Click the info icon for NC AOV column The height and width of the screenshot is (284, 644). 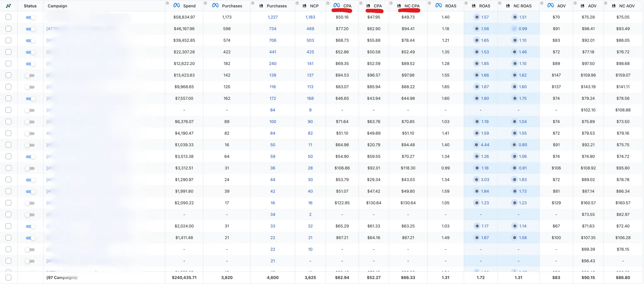coord(606,3)
